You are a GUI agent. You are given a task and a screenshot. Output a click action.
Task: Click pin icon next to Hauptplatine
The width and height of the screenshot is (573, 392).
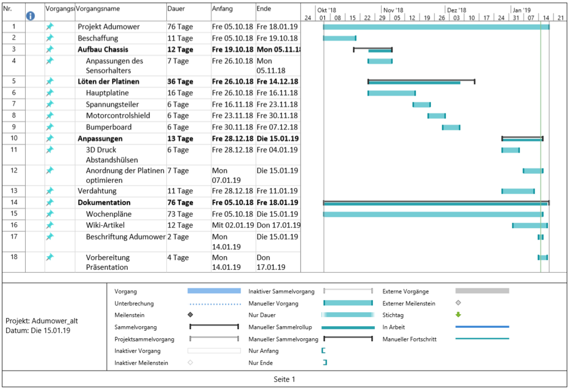[49, 92]
